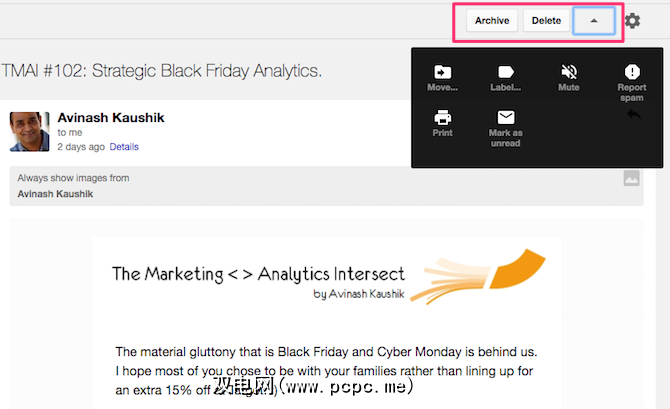Viewport: 670px width, 409px height.
Task: Click the image icon in images bar
Action: pyautogui.click(x=631, y=178)
